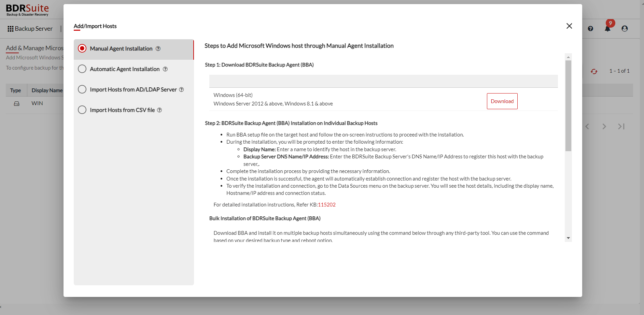Image resolution: width=644 pixels, height=315 pixels.
Task: Download the Windows 64-bit backup agent
Action: [x=502, y=101]
